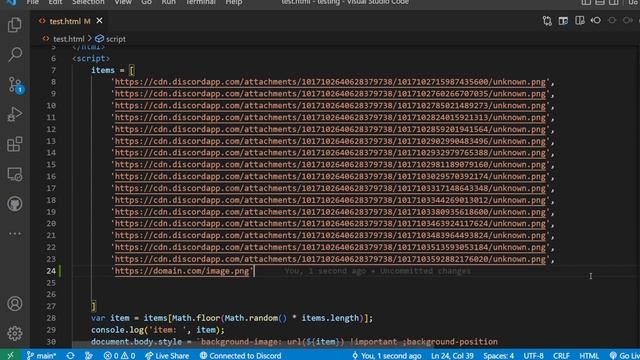
Task: Change line ending via CRLF
Action: [x=561, y=356]
